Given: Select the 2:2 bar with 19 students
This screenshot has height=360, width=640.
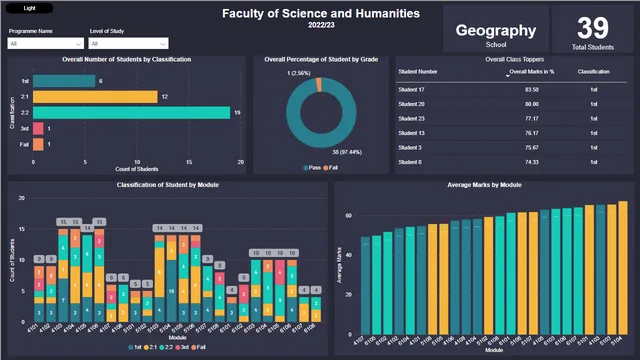Looking at the screenshot, I should tap(131, 113).
